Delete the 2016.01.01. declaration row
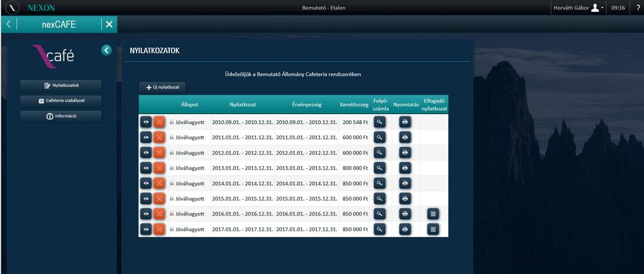 tap(159, 214)
